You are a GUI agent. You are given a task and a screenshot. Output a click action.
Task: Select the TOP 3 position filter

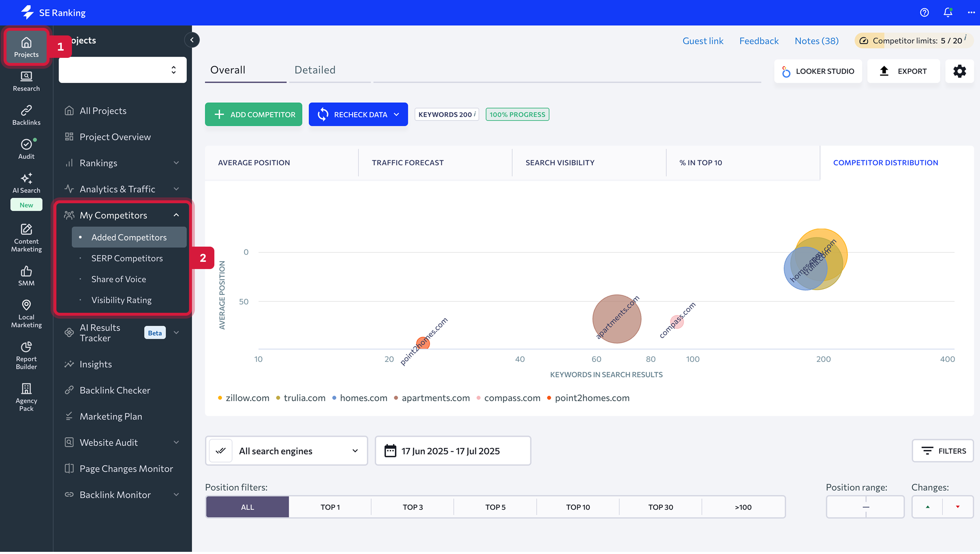pyautogui.click(x=412, y=507)
